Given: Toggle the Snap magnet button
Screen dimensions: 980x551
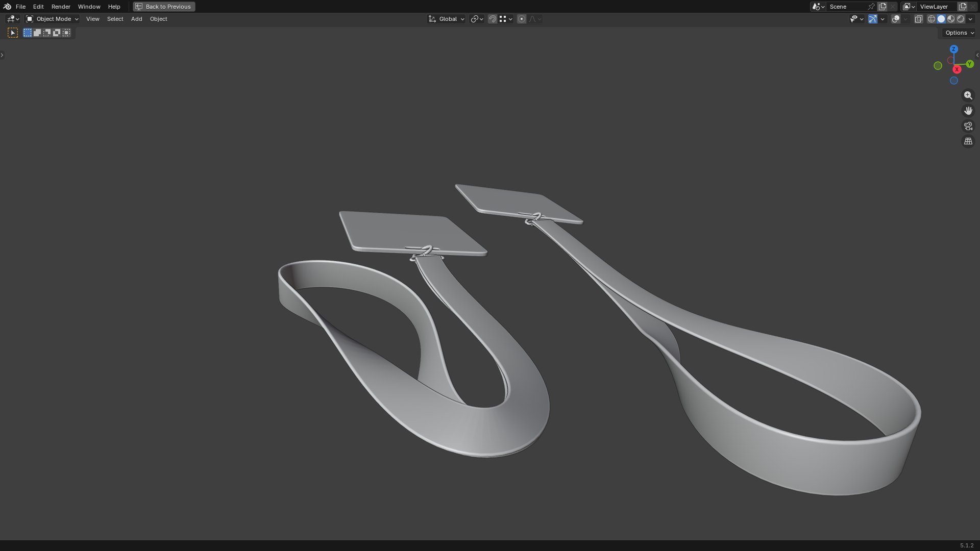Looking at the screenshot, I should (x=492, y=19).
